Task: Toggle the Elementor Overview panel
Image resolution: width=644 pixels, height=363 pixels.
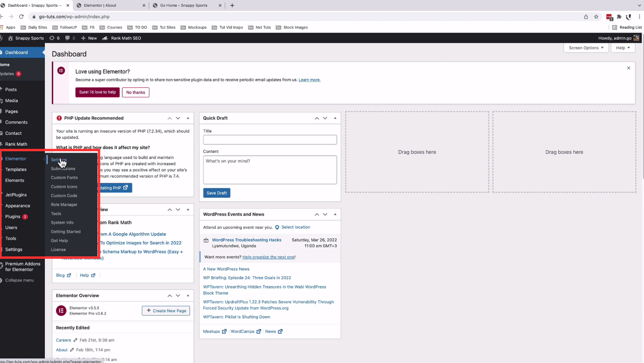Action: coord(188,296)
